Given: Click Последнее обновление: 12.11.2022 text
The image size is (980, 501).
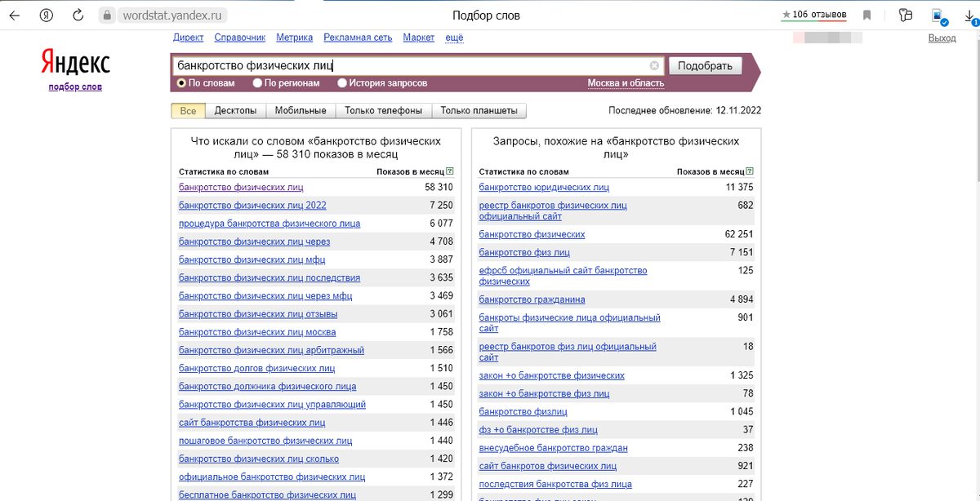Looking at the screenshot, I should [x=684, y=111].
